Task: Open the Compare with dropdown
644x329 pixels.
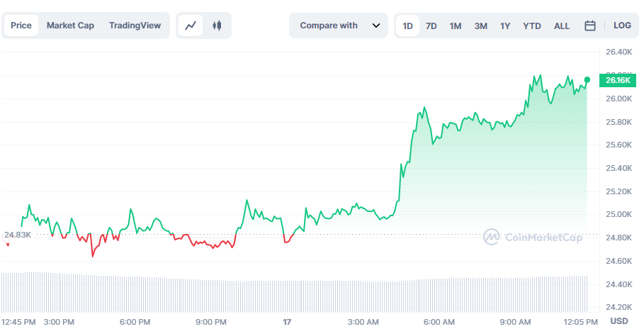Action: tap(329, 26)
